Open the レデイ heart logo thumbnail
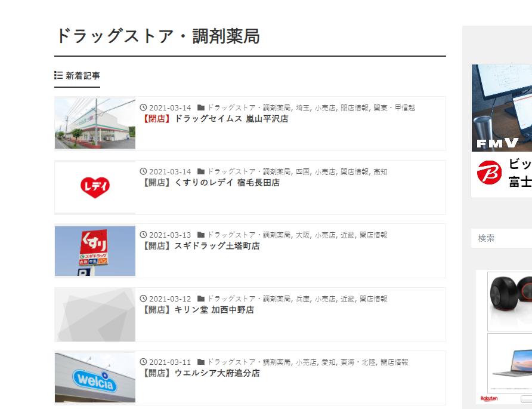This screenshot has height=409, width=532. (95, 187)
